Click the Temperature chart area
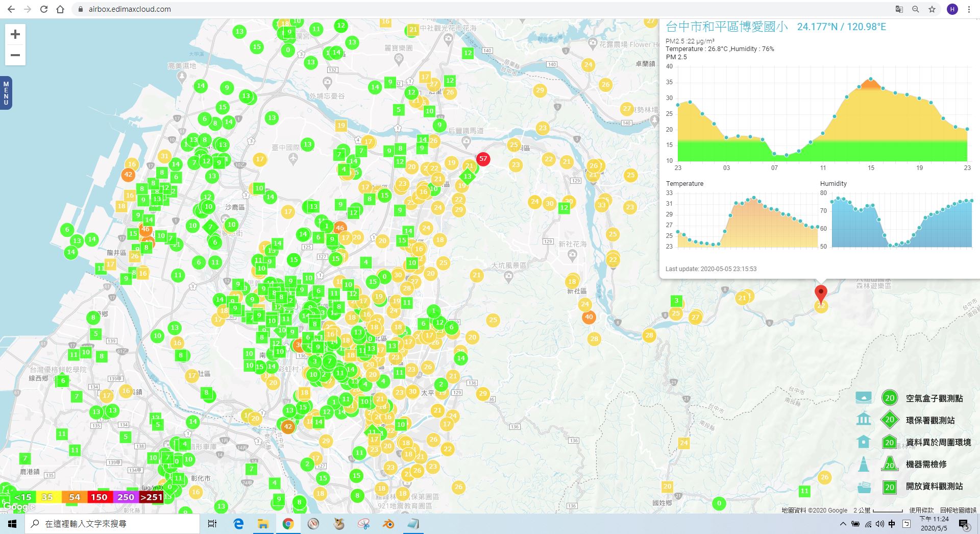Image resolution: width=980 pixels, height=534 pixels. pyautogui.click(x=748, y=221)
